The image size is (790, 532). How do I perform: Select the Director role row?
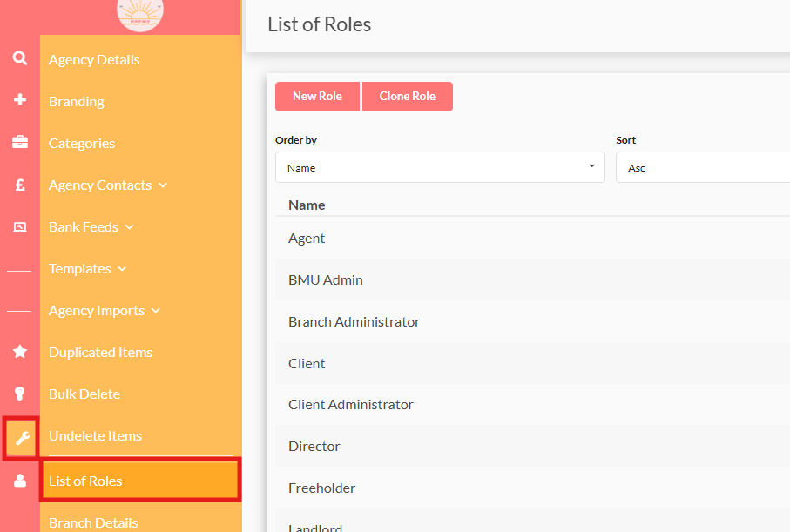[532, 447]
